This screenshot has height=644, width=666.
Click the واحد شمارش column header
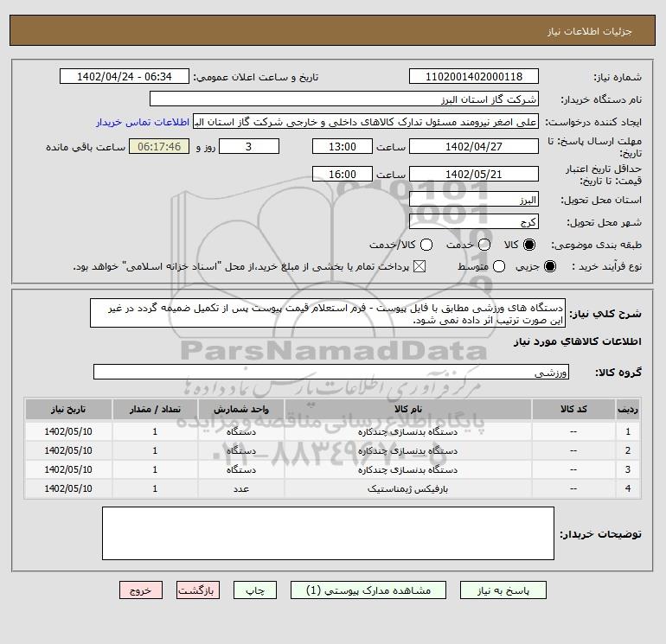pyautogui.click(x=240, y=410)
